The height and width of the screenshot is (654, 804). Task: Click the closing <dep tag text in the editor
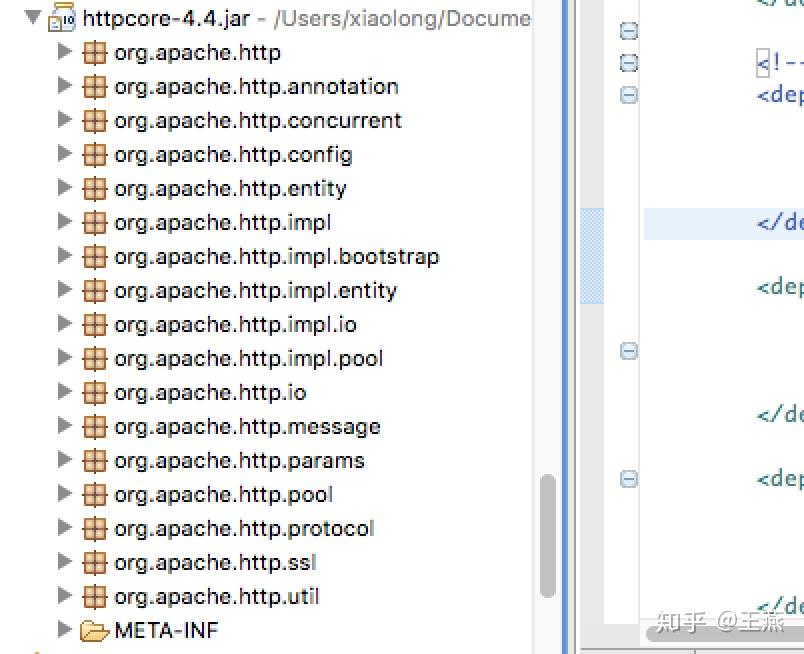pyautogui.click(x=778, y=287)
